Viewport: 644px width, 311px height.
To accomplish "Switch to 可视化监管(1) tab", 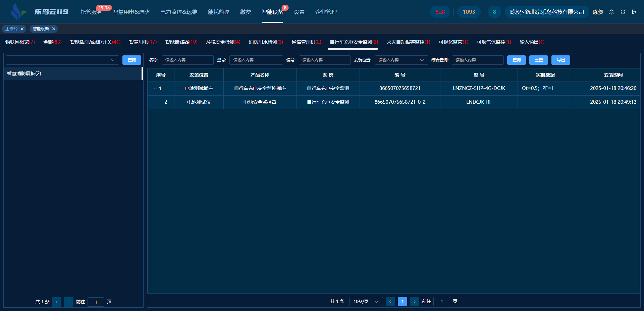I will tap(453, 42).
